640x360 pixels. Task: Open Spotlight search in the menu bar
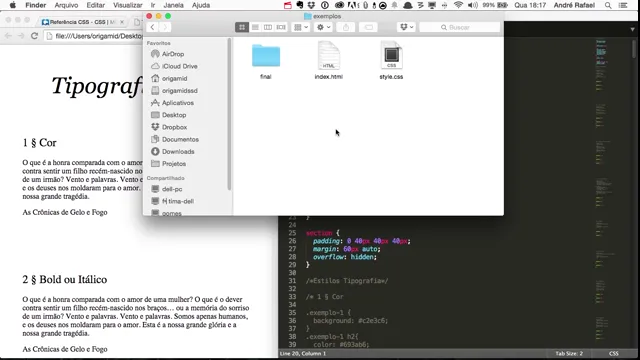pos(608,5)
